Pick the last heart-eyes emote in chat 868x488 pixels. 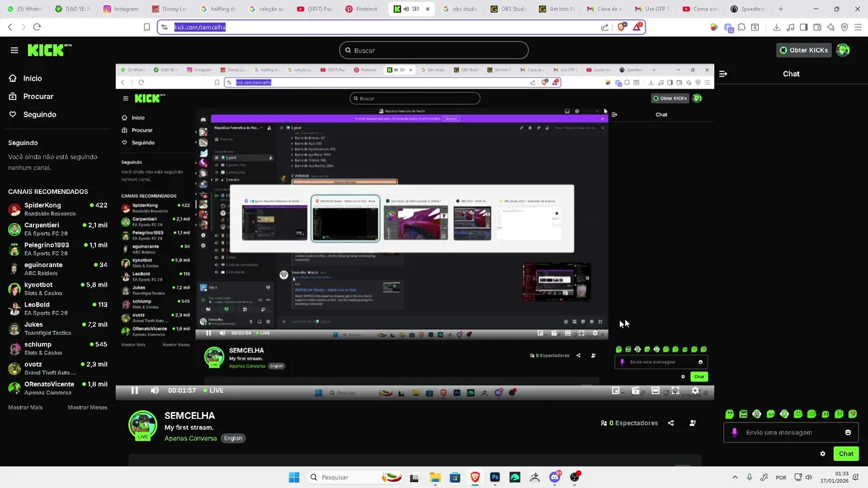point(853,414)
